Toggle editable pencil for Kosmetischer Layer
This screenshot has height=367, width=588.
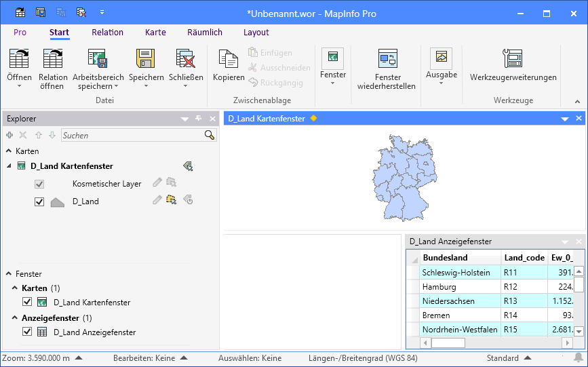pos(157,182)
